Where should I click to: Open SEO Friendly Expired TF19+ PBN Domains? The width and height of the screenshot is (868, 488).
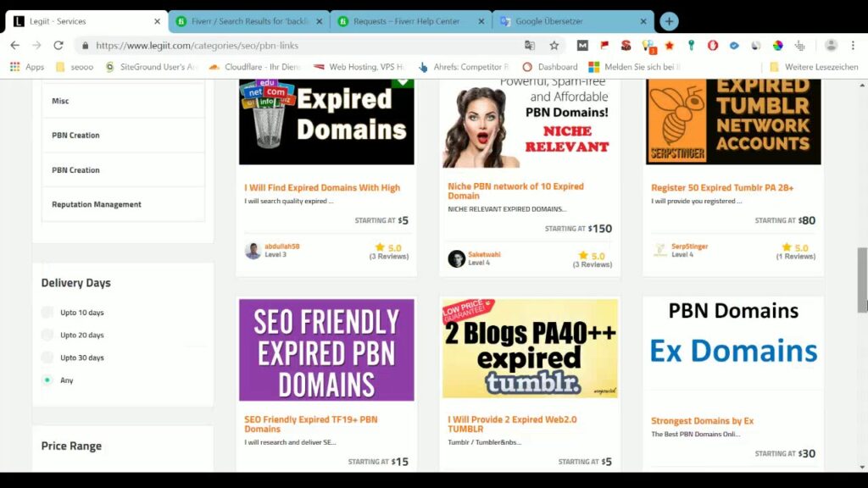[x=310, y=424]
